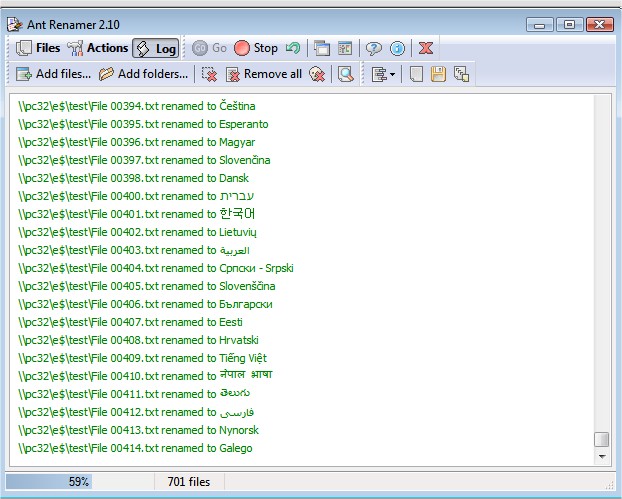Click the log scrollbar down arrow
The image size is (622, 499).
(x=602, y=457)
